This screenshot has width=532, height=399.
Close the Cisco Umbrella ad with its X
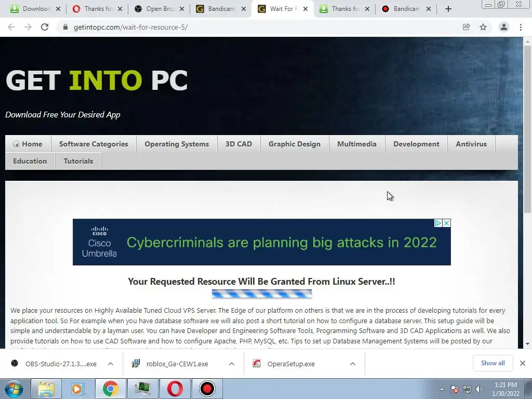(x=447, y=223)
